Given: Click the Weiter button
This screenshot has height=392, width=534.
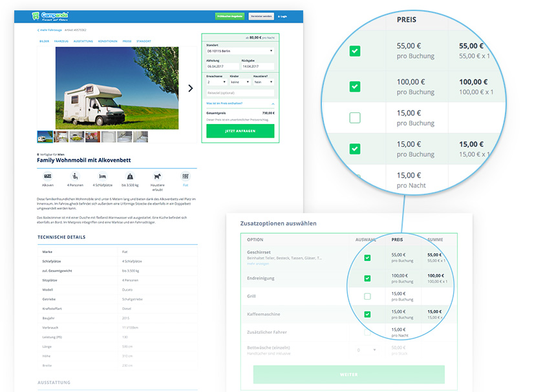Looking at the screenshot, I should [x=348, y=375].
